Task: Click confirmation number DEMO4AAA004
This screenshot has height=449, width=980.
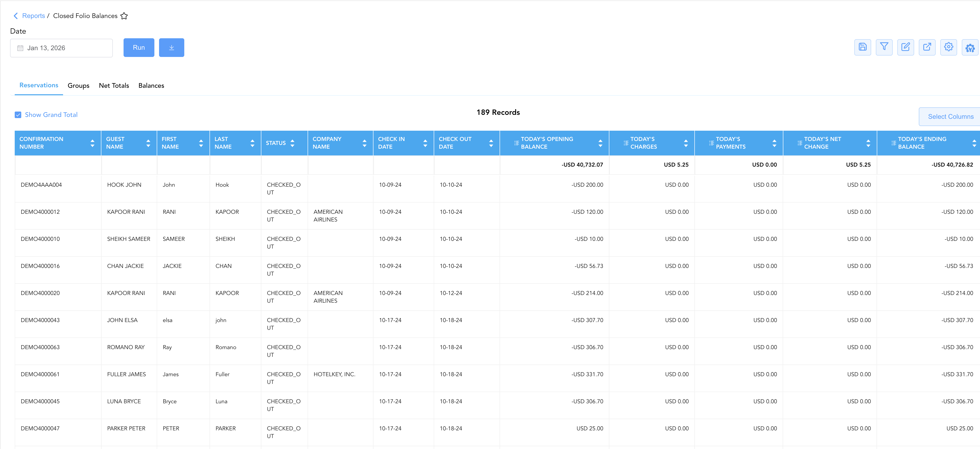Action: point(41,185)
